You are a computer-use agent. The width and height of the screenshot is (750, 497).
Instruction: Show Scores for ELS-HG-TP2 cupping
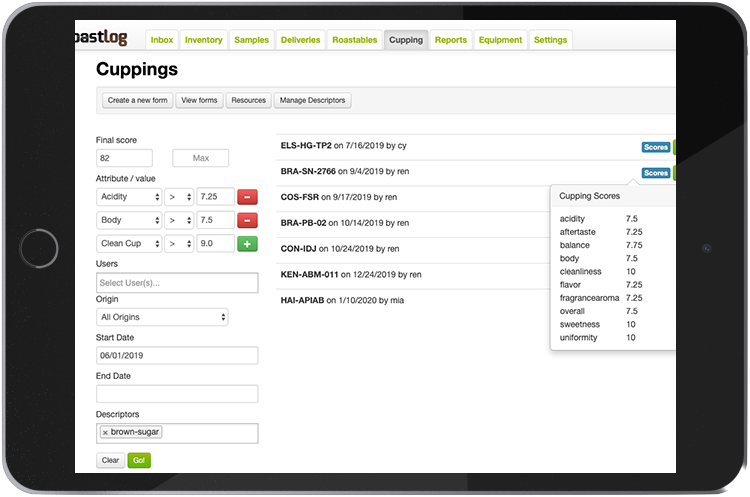[655, 147]
